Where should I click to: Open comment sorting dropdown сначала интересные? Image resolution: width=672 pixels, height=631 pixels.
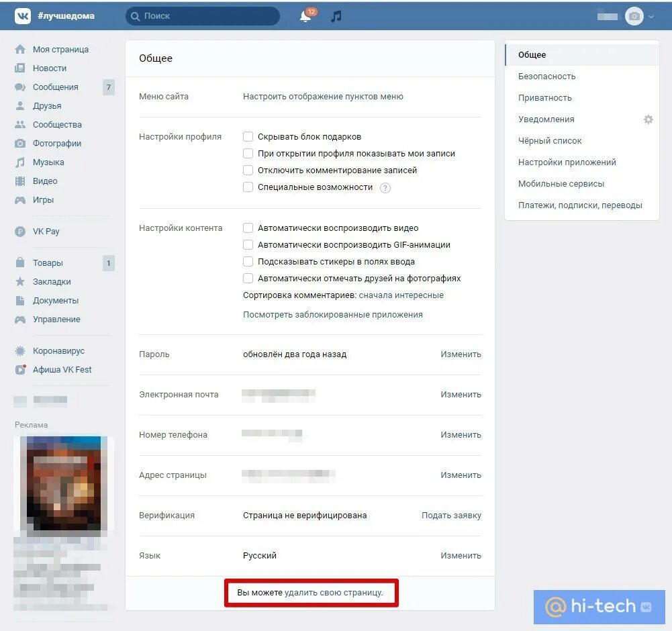point(401,295)
